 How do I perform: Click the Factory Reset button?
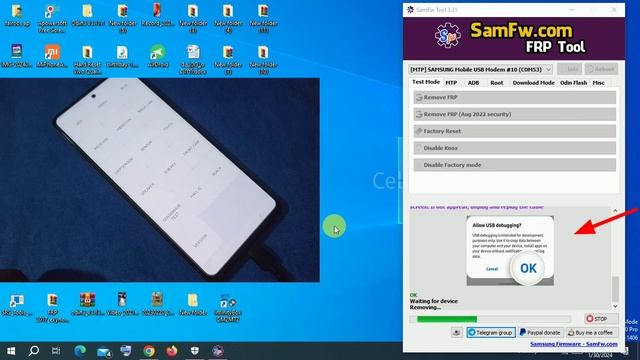pyautogui.click(x=515, y=131)
